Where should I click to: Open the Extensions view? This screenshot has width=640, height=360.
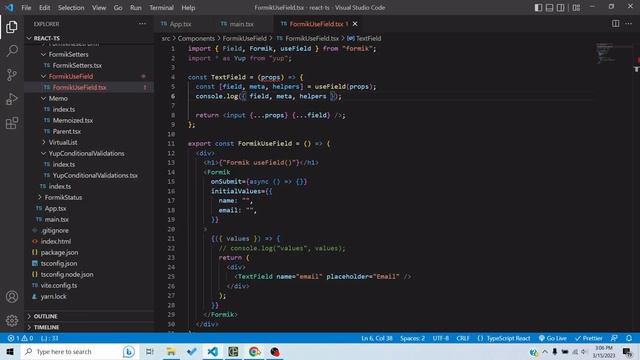pos(12,123)
